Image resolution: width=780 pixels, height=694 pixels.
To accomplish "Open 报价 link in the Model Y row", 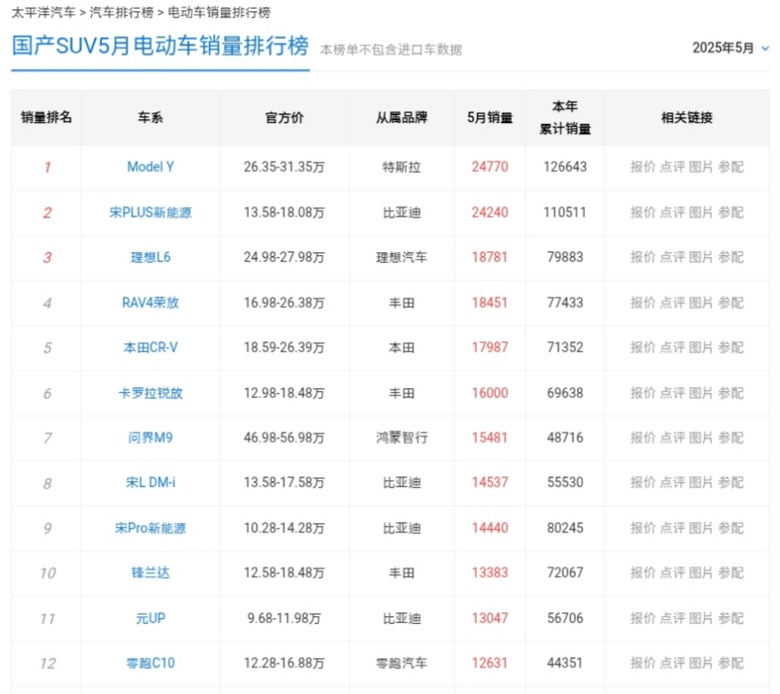I will click(643, 167).
